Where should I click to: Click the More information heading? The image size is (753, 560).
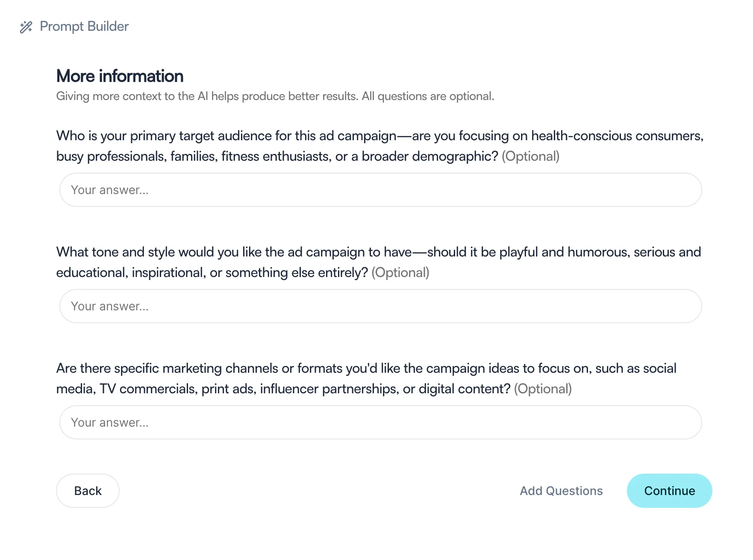[120, 76]
